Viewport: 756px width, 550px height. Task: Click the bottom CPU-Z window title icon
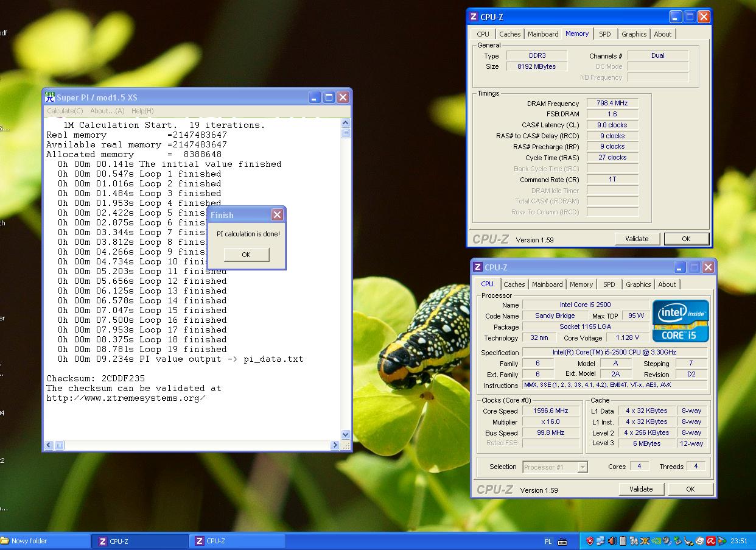pos(478,267)
